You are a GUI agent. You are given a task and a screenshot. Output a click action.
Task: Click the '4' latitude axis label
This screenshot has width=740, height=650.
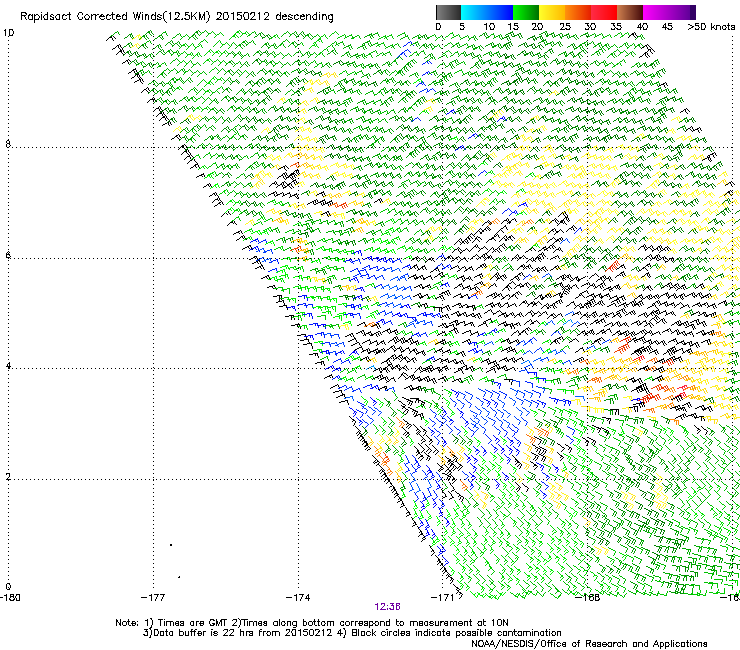8,366
